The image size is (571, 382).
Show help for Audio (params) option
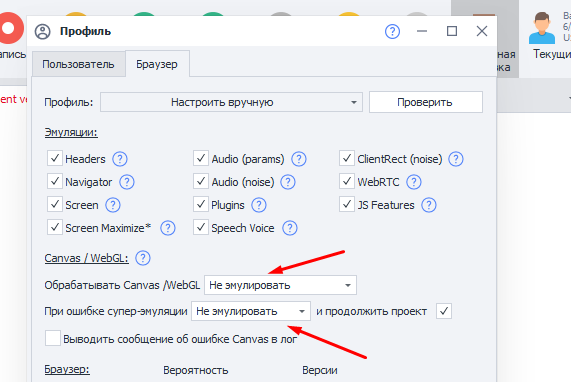coord(299,159)
